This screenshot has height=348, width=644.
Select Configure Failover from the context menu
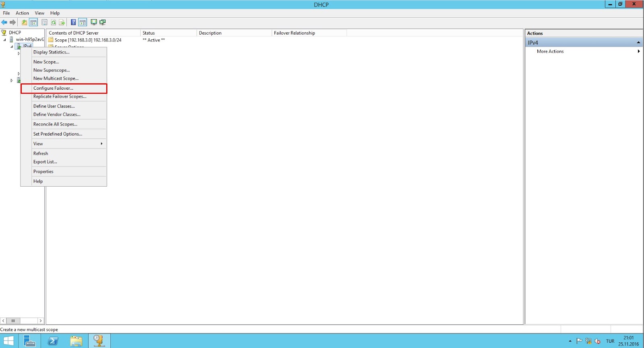[54, 88]
